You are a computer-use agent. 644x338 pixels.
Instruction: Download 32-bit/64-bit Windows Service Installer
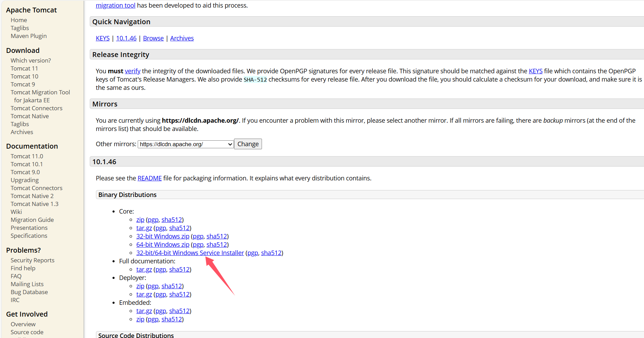point(190,253)
